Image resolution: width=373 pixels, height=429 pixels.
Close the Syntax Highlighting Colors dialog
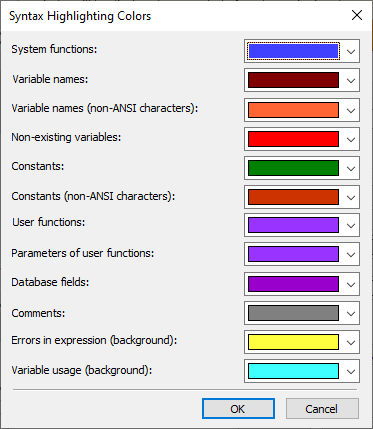coord(357,15)
